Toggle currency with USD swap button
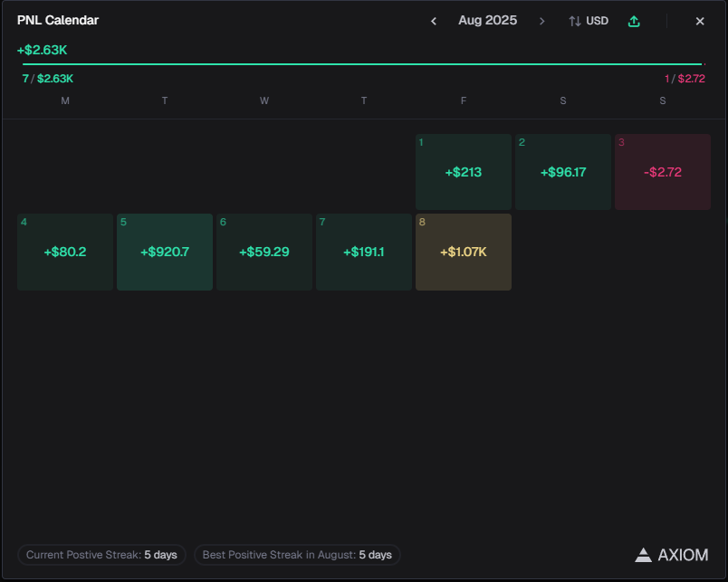Image resolution: width=728 pixels, height=582 pixels. [x=589, y=21]
